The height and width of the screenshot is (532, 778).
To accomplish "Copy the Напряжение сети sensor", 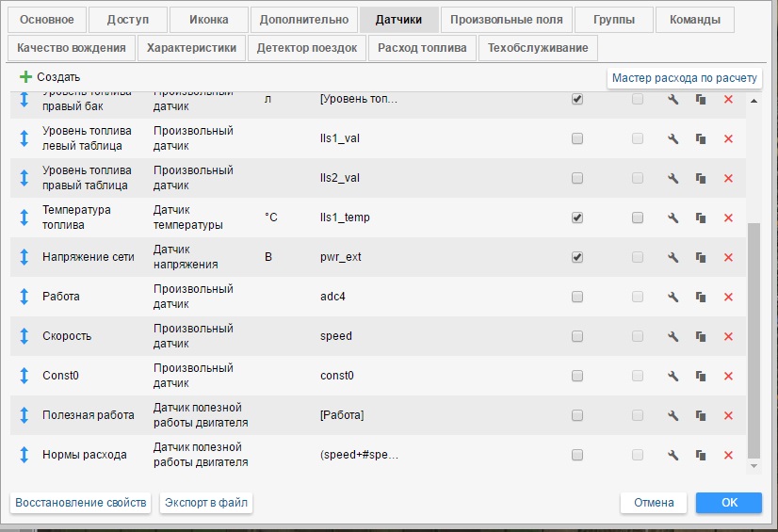I will [x=700, y=257].
